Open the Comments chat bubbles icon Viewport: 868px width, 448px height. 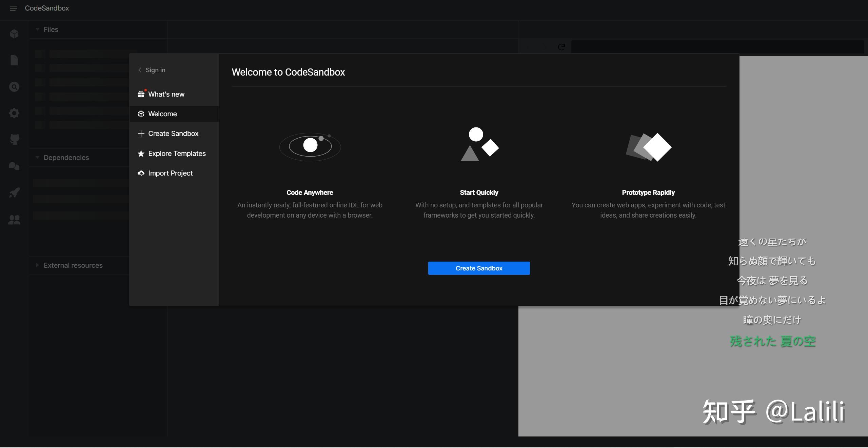[x=14, y=166]
